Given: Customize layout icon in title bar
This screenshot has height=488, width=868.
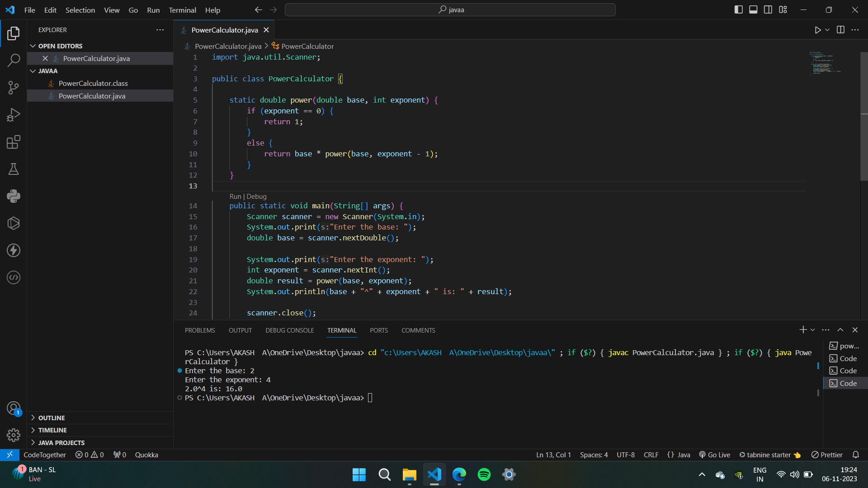Looking at the screenshot, I should 783,9.
